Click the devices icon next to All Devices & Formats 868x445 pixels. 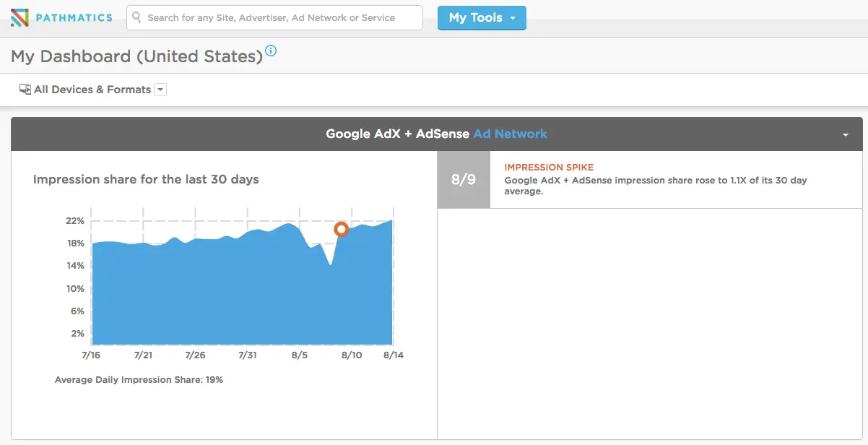pos(25,90)
